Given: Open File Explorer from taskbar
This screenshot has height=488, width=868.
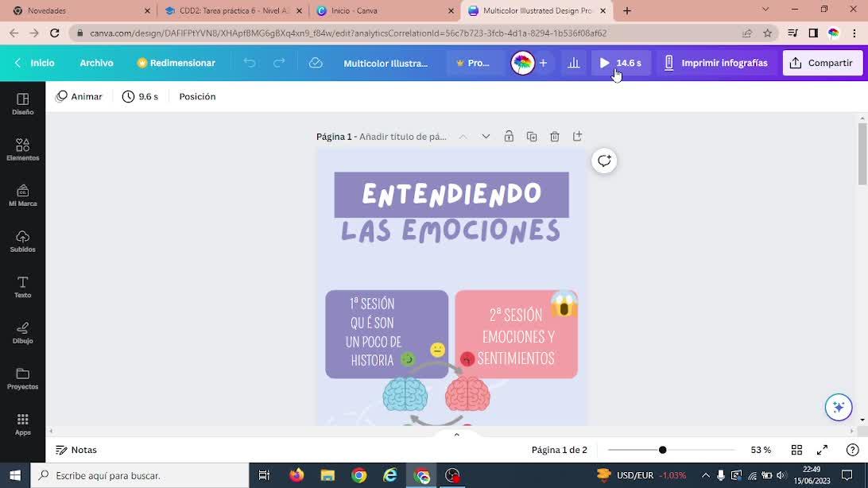Looking at the screenshot, I should (x=327, y=475).
